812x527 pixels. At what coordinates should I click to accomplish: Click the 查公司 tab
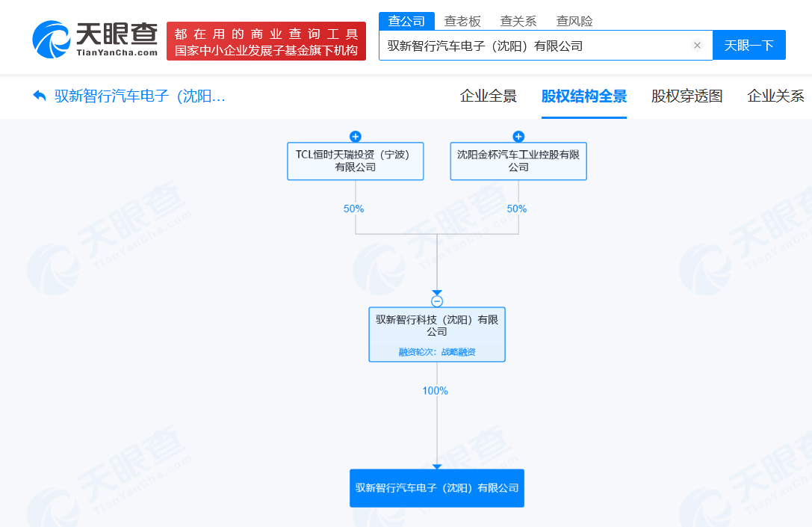pos(408,21)
